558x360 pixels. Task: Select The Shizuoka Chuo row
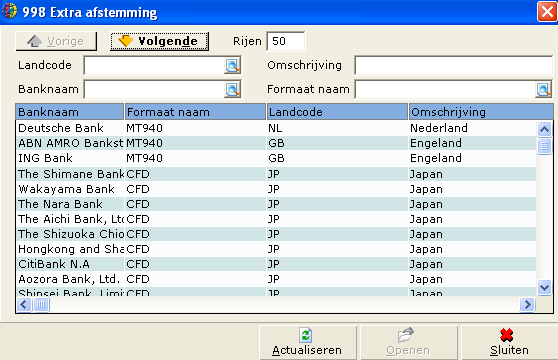(x=276, y=234)
